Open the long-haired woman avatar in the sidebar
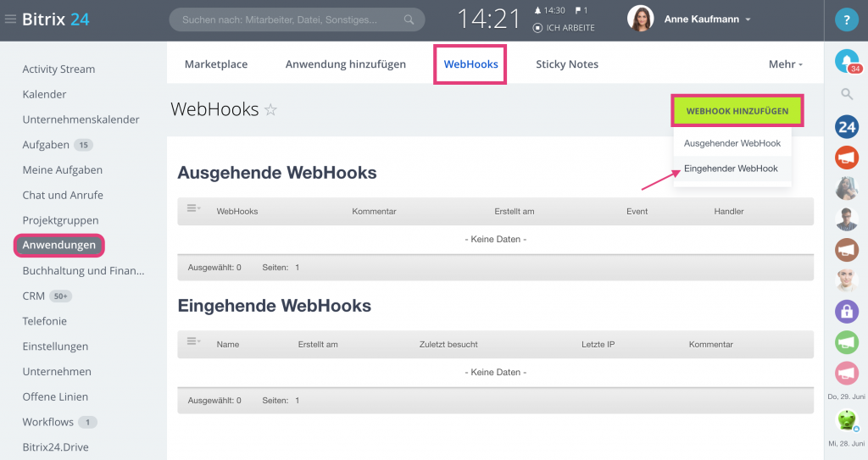868x460 pixels. point(847,189)
